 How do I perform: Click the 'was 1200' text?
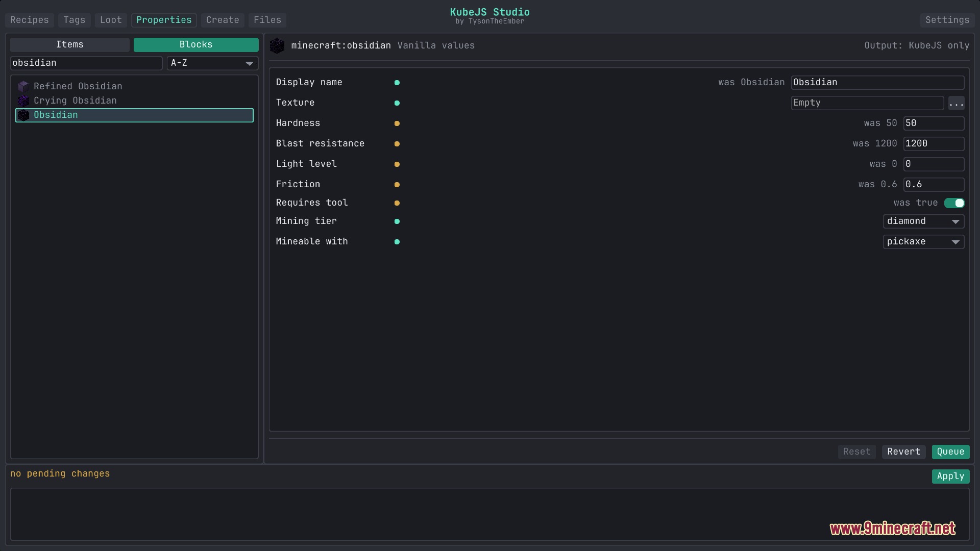coord(875,143)
